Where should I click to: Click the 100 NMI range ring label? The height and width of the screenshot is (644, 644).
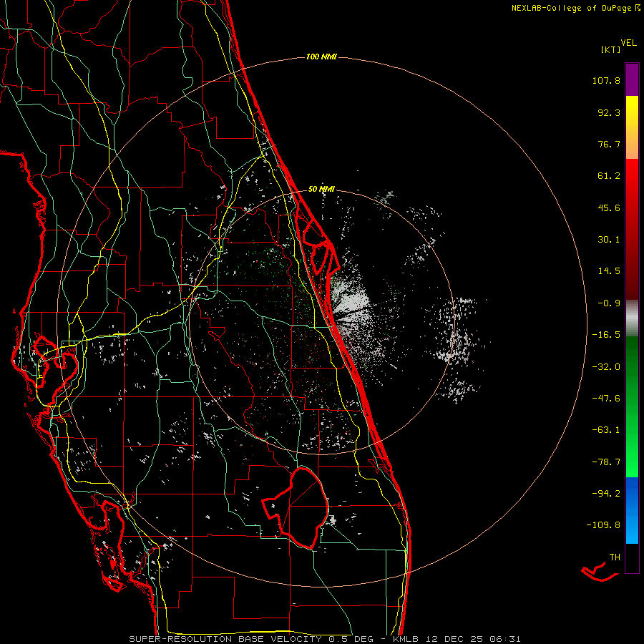[x=321, y=57]
